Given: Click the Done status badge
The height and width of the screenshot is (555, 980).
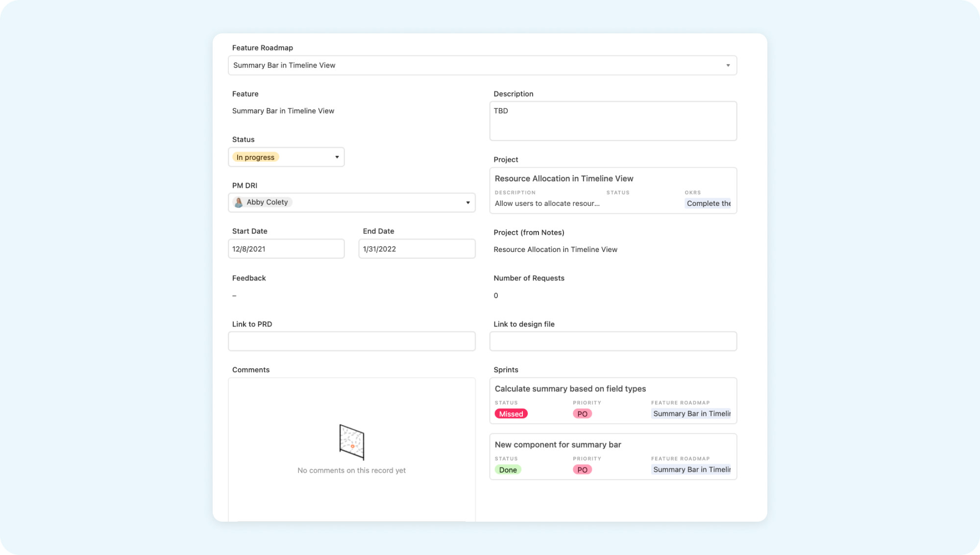Looking at the screenshot, I should (508, 470).
